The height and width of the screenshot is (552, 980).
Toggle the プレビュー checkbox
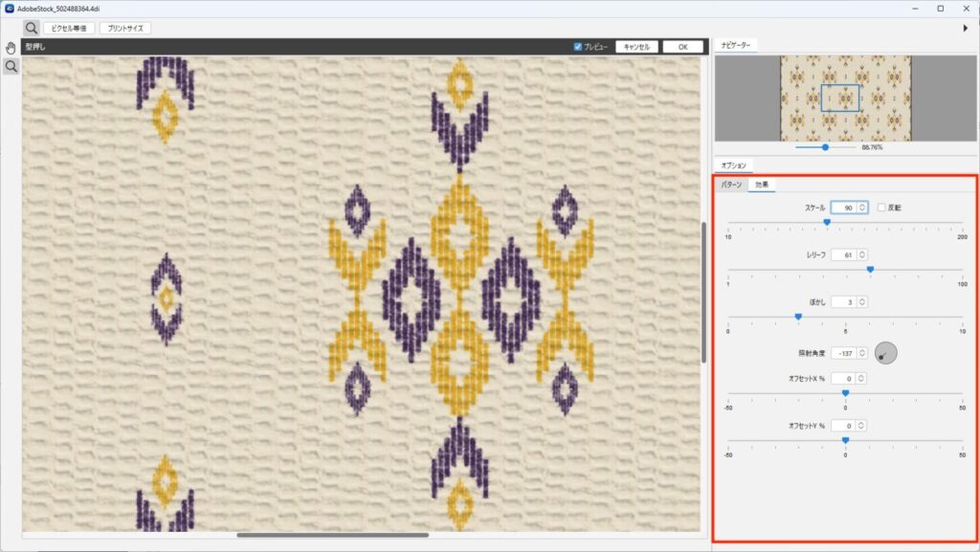point(578,46)
